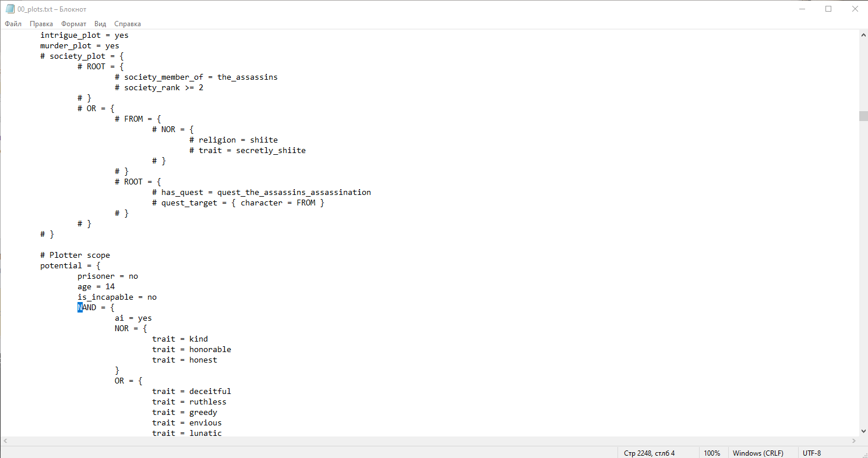Place the cursor on the "is_incapable = no" line
Image resolution: width=868 pixels, height=458 pixels.
(117, 297)
